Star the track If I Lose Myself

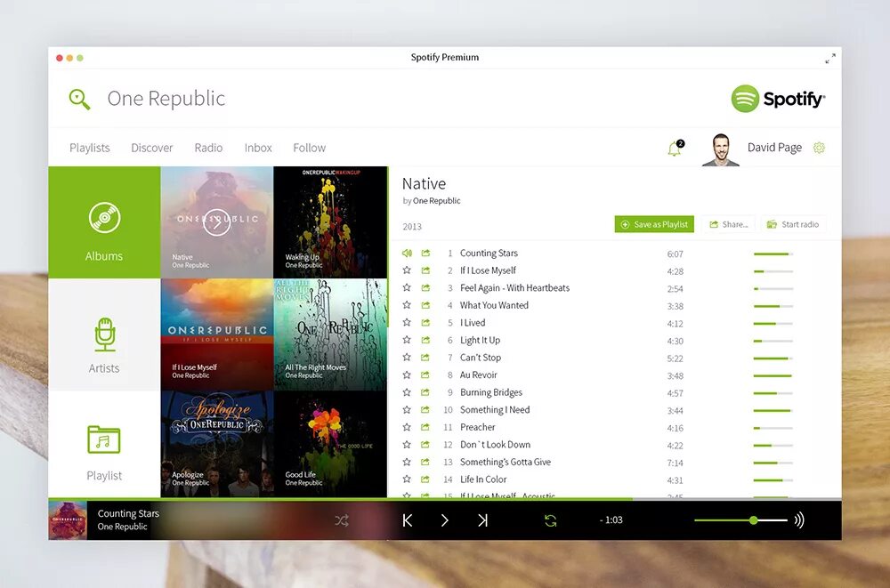click(407, 270)
